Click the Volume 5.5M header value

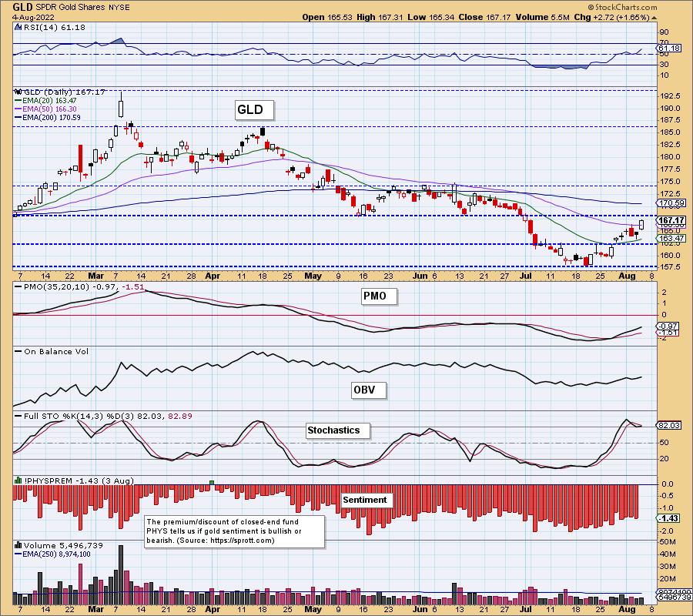click(542, 17)
